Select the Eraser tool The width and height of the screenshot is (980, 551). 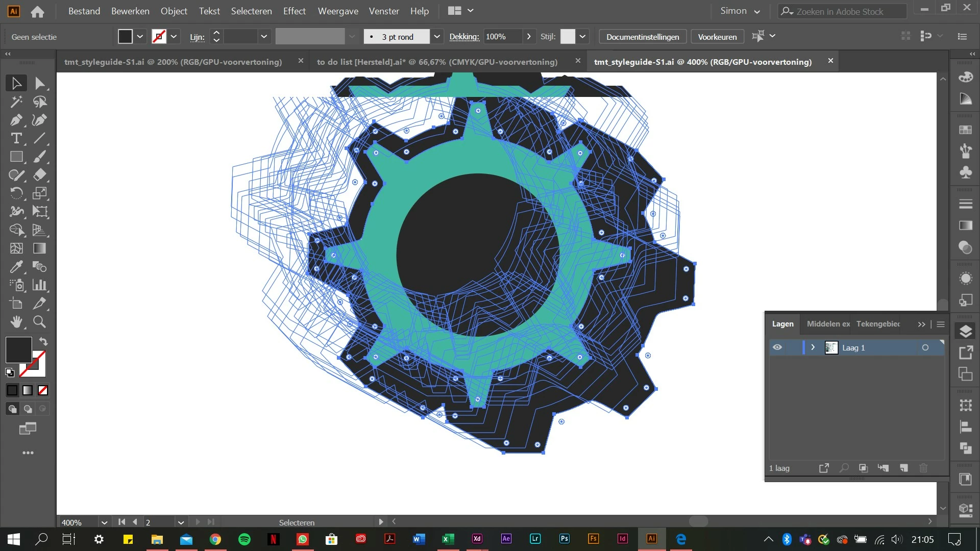(39, 175)
